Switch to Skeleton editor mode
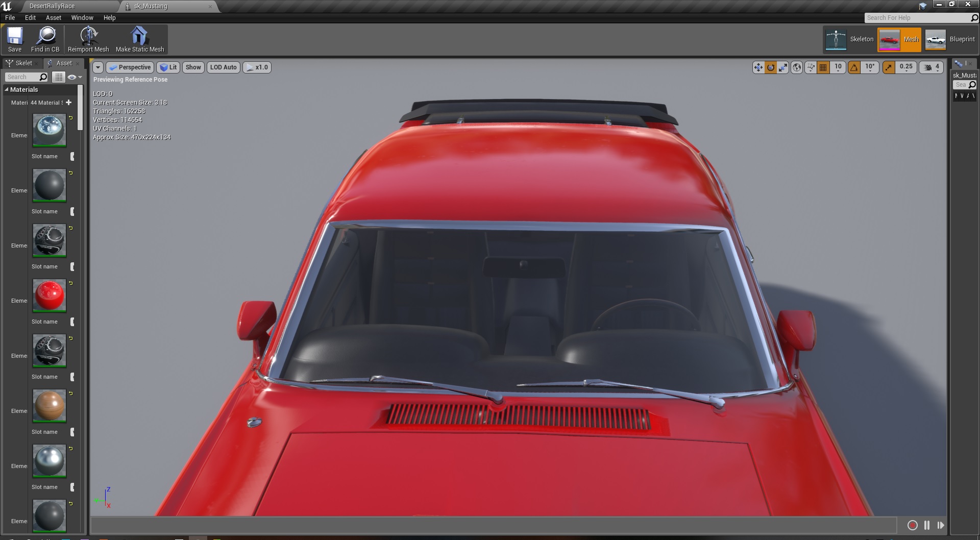 [x=849, y=39]
